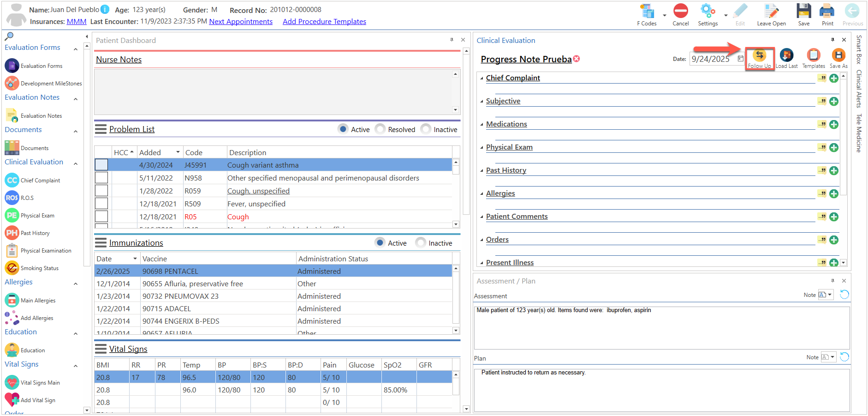Select Resolved filter in Problem List
Image resolution: width=868 pixels, height=416 pixels.
[x=380, y=129]
